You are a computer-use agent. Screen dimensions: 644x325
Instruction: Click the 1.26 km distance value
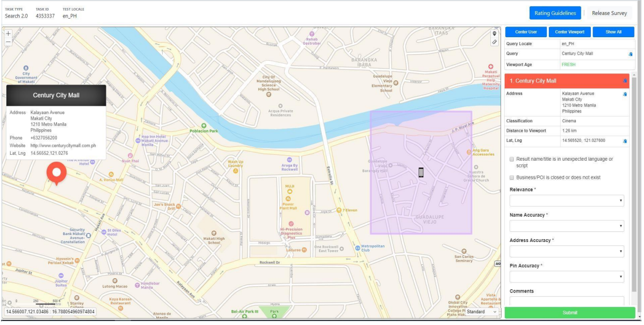tap(570, 131)
